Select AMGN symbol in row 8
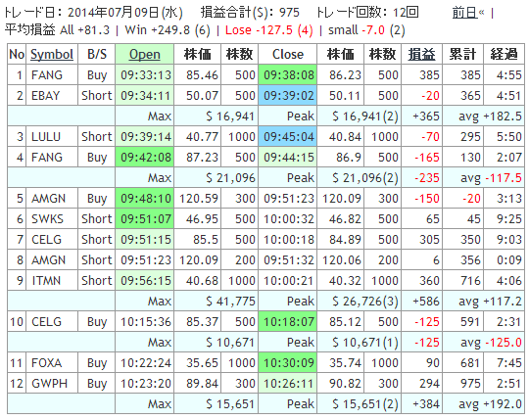 click(x=48, y=259)
